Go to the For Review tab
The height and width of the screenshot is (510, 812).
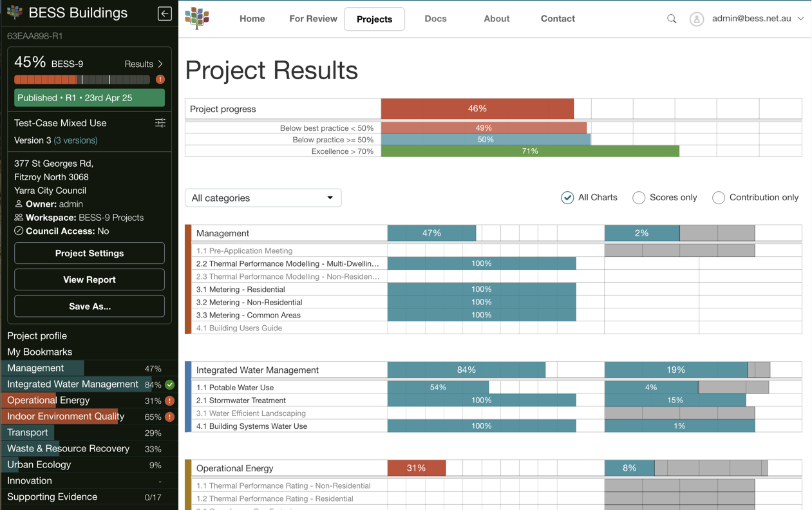point(313,19)
